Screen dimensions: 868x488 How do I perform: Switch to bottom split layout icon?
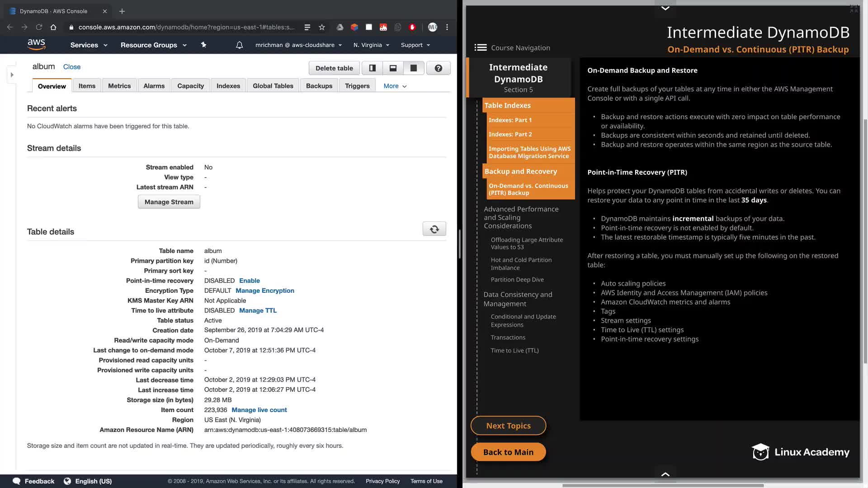pos(393,68)
